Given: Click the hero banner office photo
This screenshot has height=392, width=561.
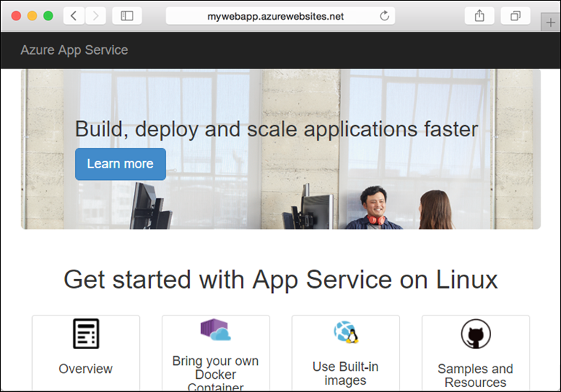Looking at the screenshot, I should (x=280, y=149).
